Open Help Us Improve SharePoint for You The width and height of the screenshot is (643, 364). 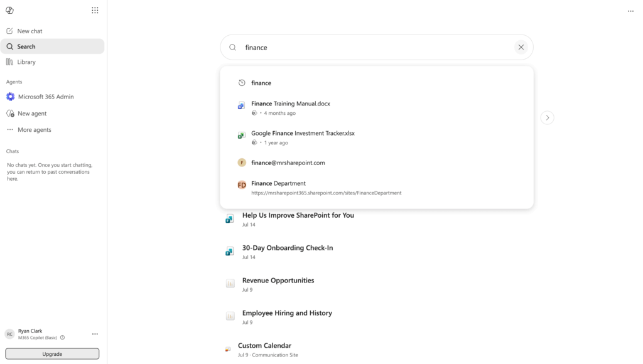298,215
